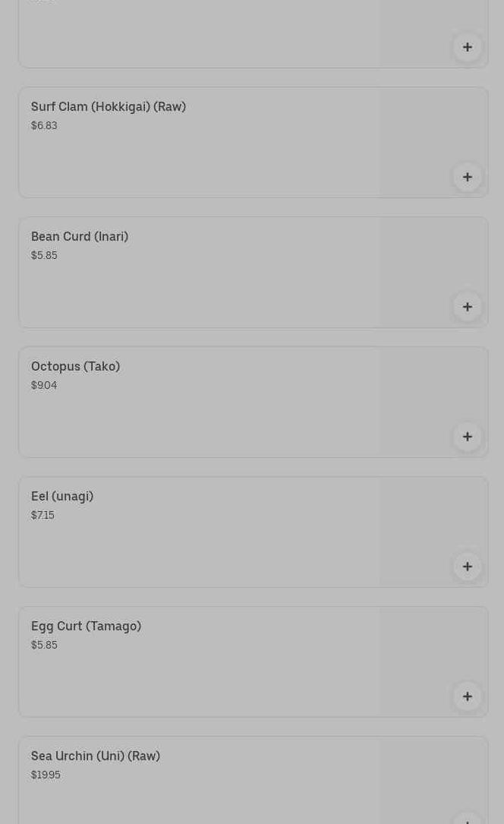Click the $9.04 Octopus price

[44, 385]
